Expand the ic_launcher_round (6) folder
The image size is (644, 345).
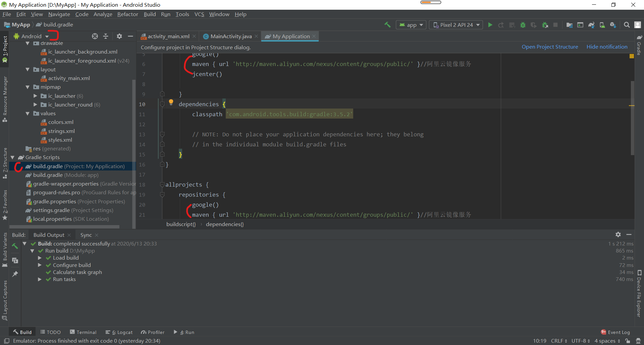tap(35, 105)
